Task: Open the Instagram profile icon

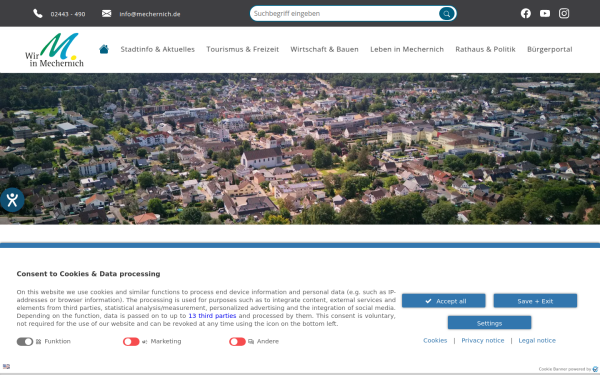Action: 564,13
